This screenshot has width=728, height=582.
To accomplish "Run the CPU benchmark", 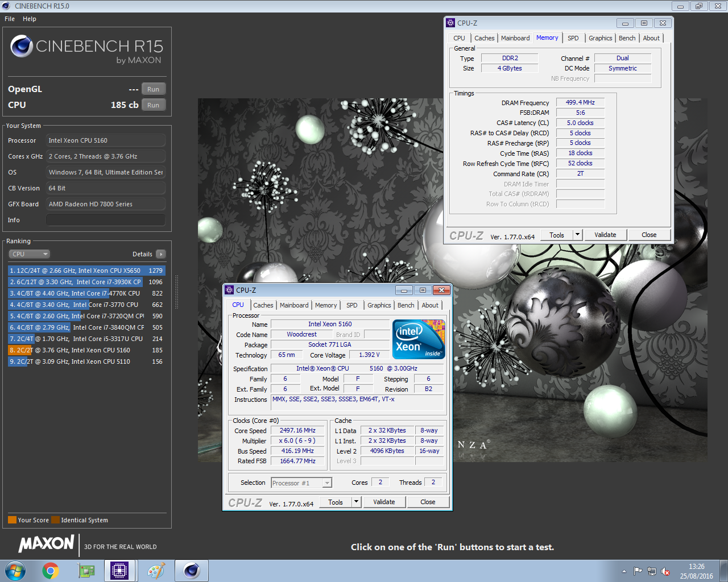I will pyautogui.click(x=154, y=105).
